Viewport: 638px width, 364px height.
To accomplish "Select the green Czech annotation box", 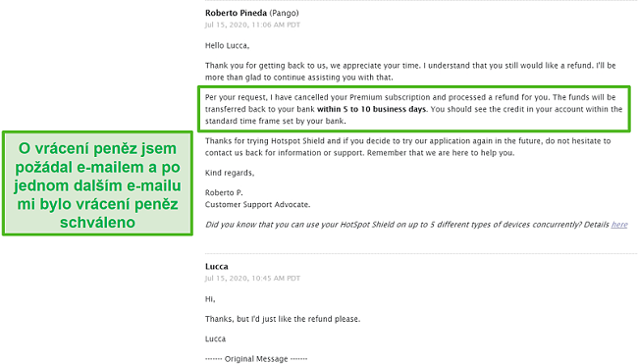I will pyautogui.click(x=97, y=183).
